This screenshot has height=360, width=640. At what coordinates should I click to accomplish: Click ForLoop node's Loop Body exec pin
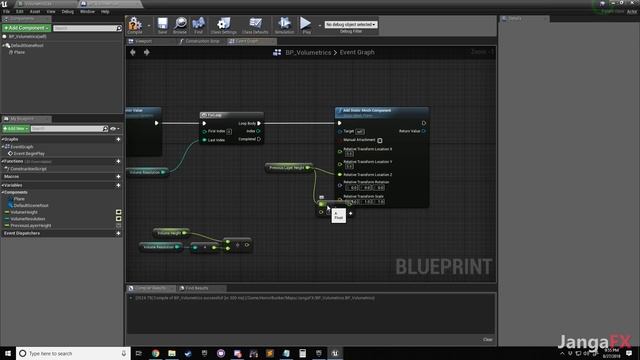click(x=259, y=123)
